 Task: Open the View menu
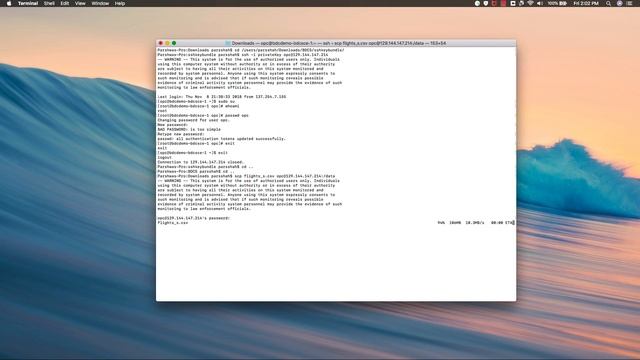point(80,3)
